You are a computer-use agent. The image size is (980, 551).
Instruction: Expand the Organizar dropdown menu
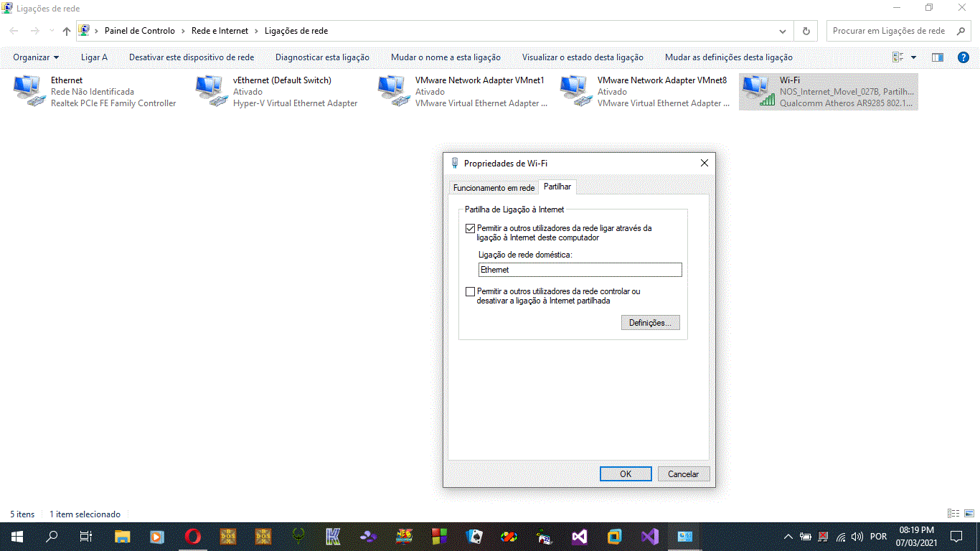[36, 57]
